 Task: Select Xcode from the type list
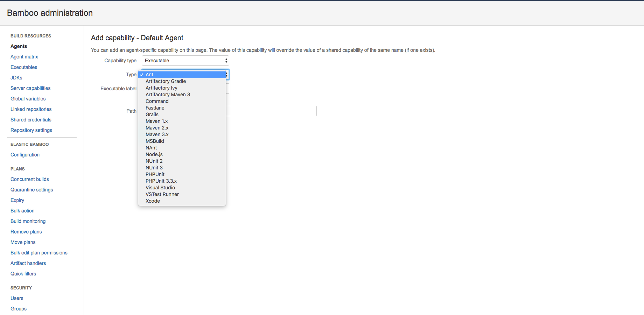pos(182,201)
